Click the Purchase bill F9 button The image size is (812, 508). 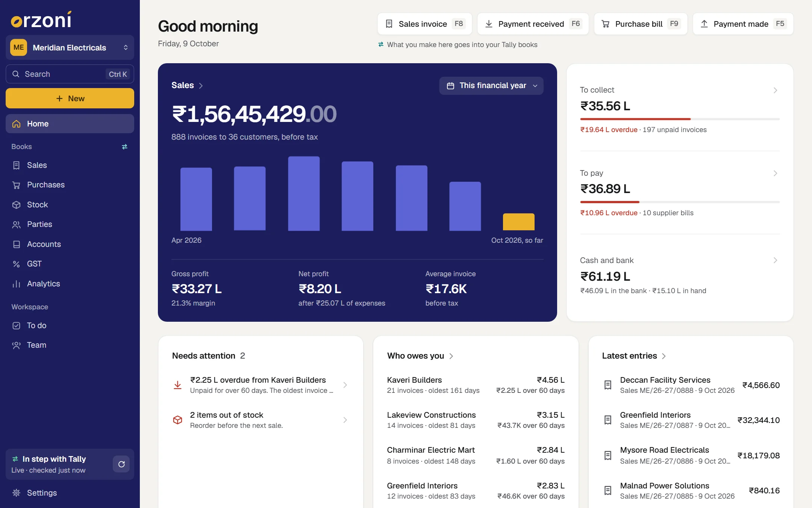(x=641, y=24)
